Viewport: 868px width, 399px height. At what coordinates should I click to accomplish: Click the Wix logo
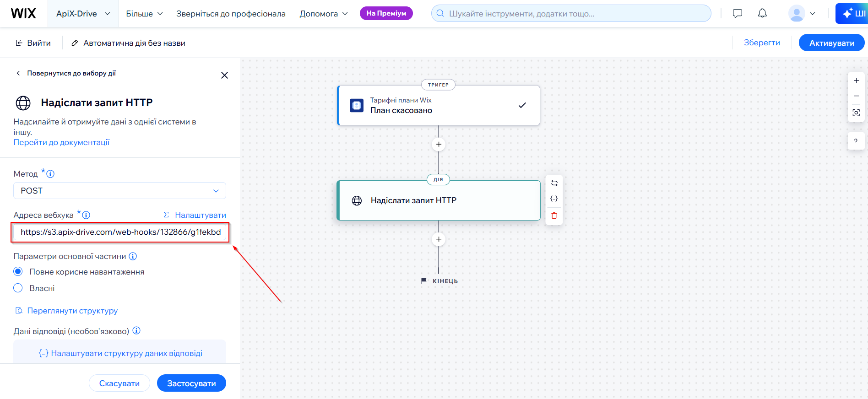coord(23,13)
